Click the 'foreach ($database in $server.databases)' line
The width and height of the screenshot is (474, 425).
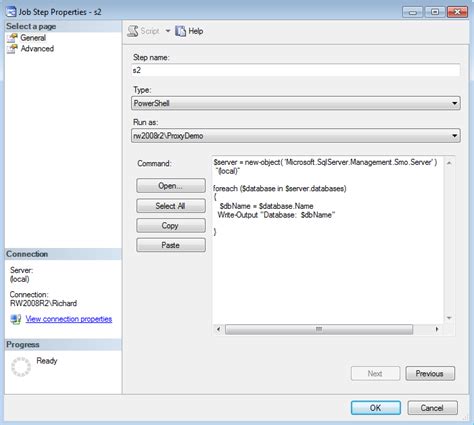(280, 189)
